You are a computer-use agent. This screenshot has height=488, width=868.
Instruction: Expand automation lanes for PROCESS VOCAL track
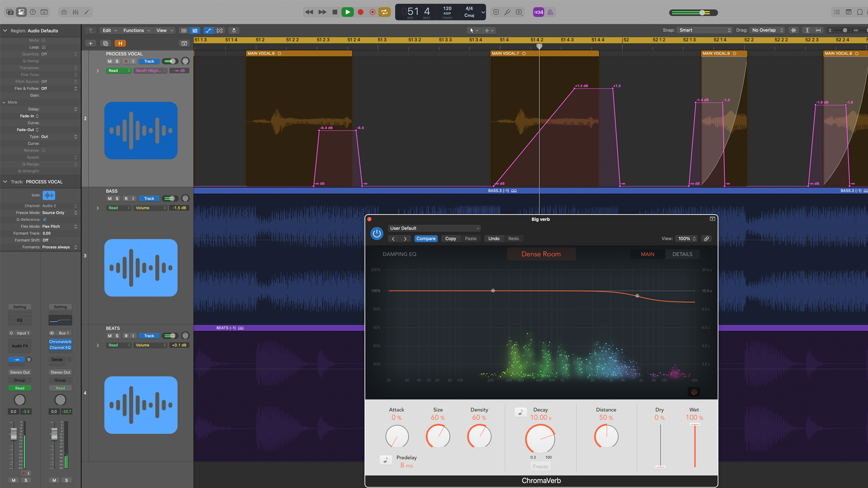point(98,70)
